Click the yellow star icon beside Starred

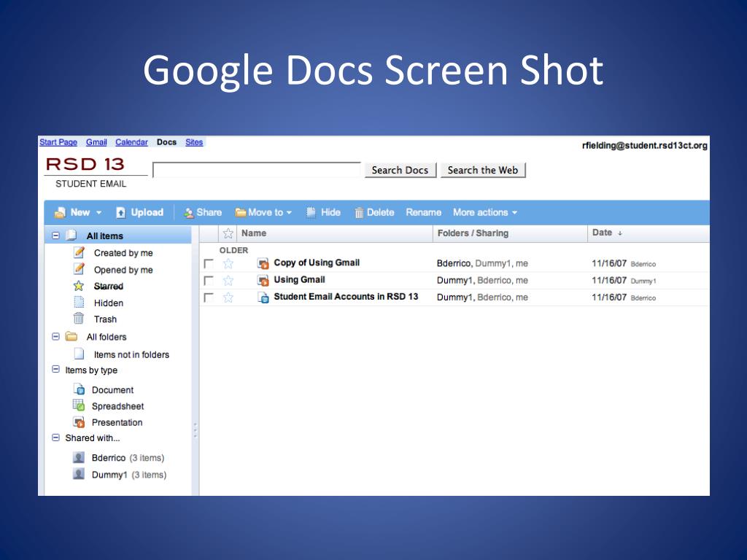[79, 286]
